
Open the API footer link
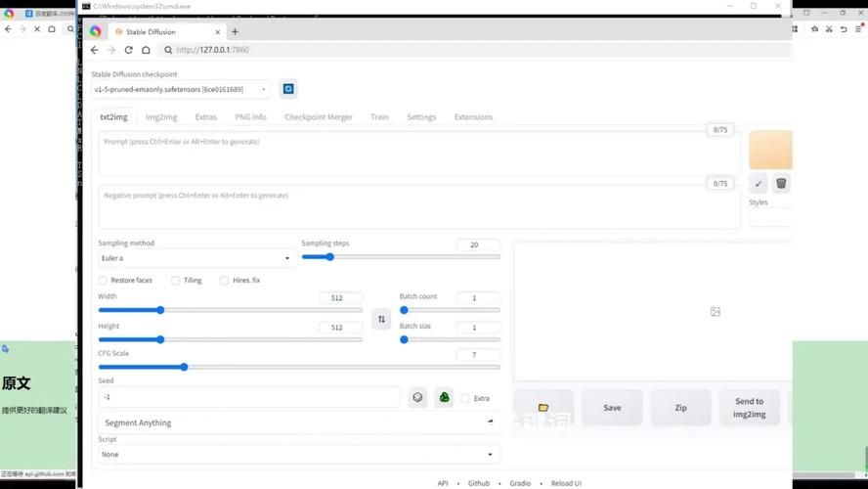(443, 483)
